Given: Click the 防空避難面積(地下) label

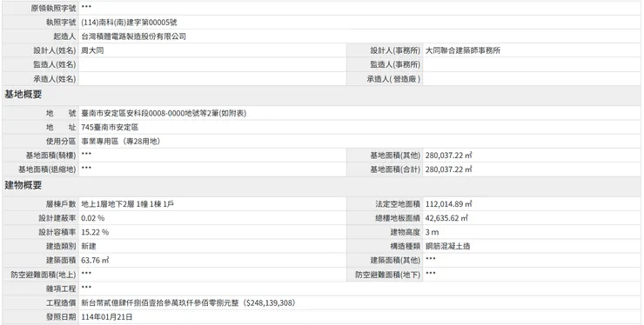Looking at the screenshot, I should tap(388, 274).
